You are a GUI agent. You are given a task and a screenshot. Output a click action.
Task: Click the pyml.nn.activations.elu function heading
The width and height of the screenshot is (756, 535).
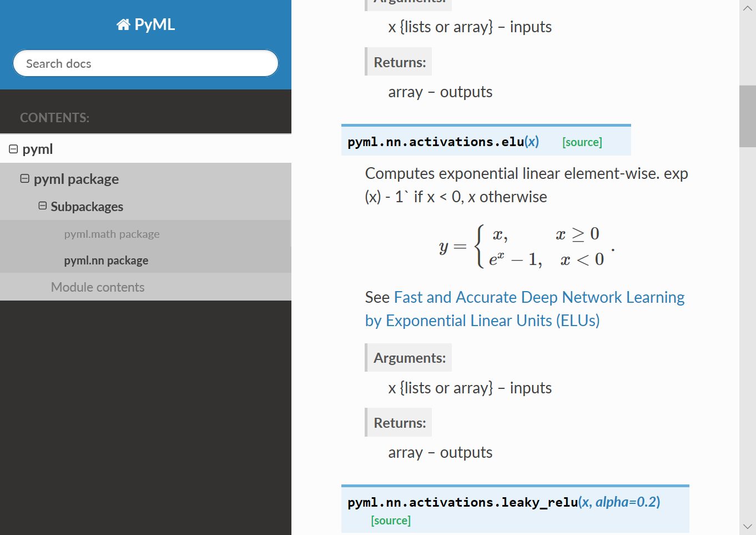point(436,142)
